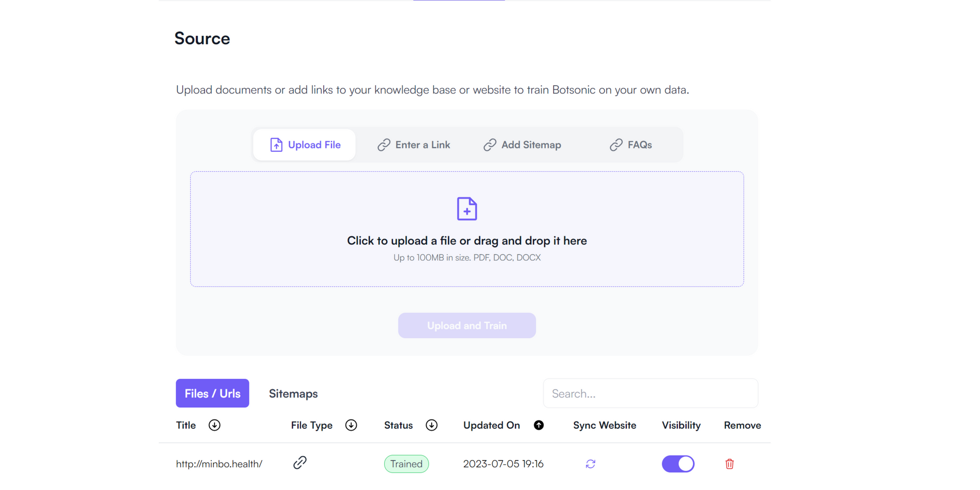Sort the Title column descending
This screenshot has width=980, height=490.
[215, 425]
